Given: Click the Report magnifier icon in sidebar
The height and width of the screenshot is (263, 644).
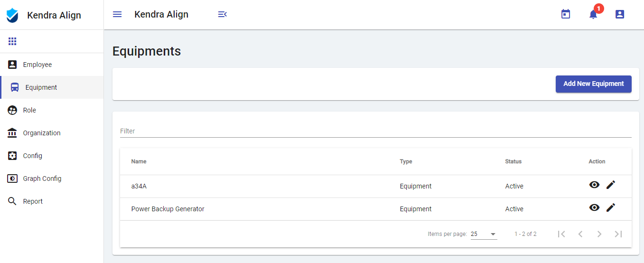Looking at the screenshot, I should (12, 201).
